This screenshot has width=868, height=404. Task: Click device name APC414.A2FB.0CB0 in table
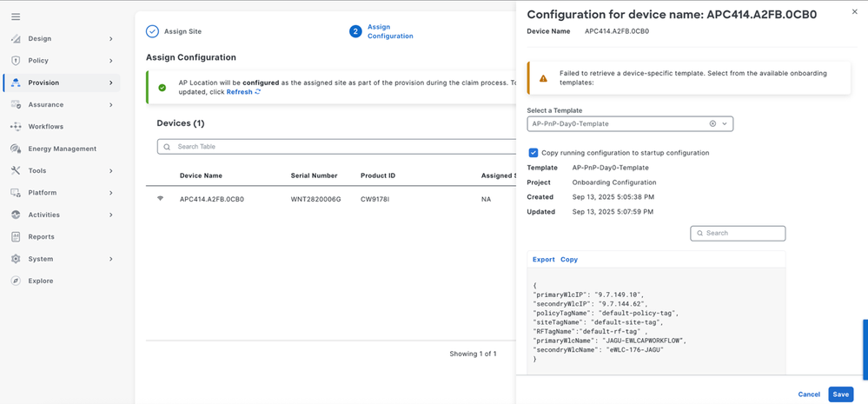(212, 199)
